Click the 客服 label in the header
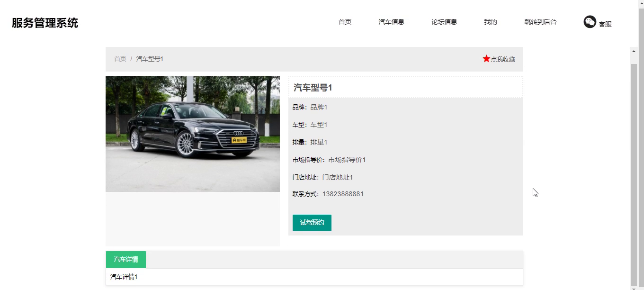Screen dimensions: 644x290 [605, 24]
